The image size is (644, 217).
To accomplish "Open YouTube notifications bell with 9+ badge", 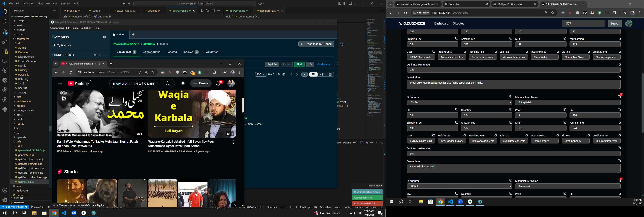I will (x=219, y=84).
